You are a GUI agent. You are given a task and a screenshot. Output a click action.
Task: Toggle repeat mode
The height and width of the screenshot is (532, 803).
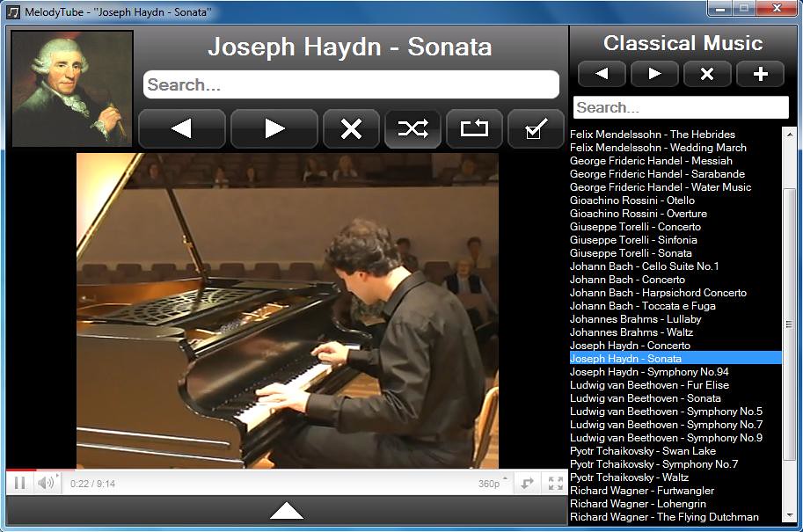pos(474,128)
